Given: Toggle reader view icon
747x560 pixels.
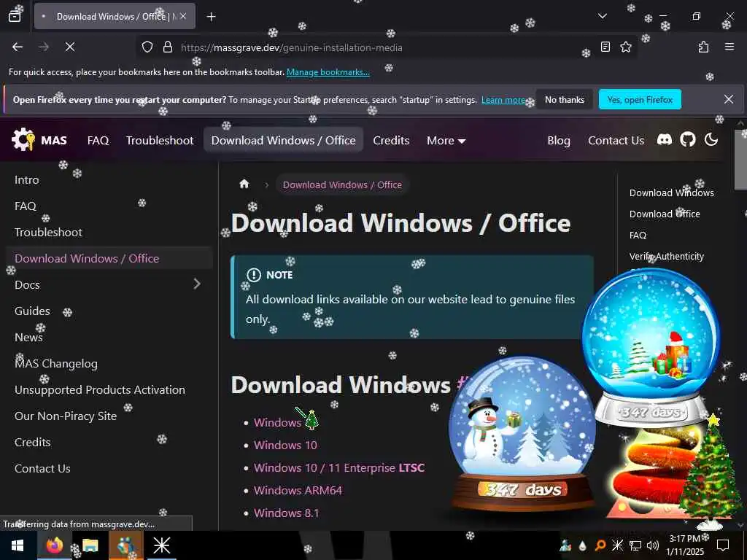Looking at the screenshot, I should [605, 47].
